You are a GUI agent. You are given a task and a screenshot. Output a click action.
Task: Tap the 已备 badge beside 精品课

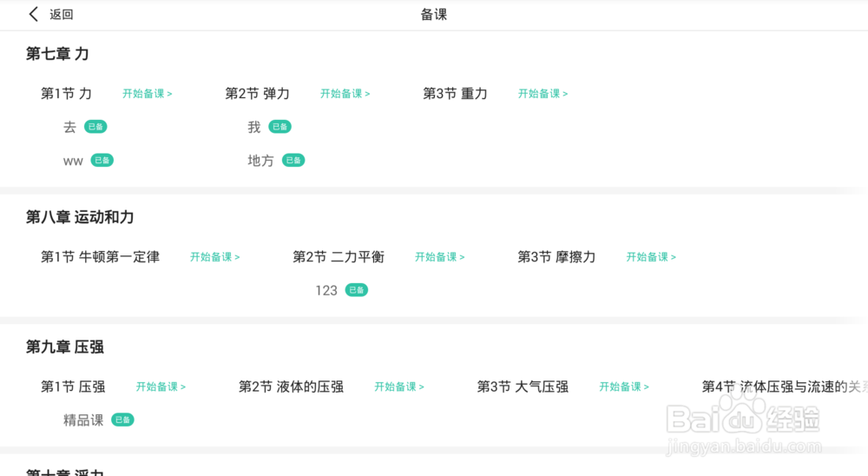(122, 420)
